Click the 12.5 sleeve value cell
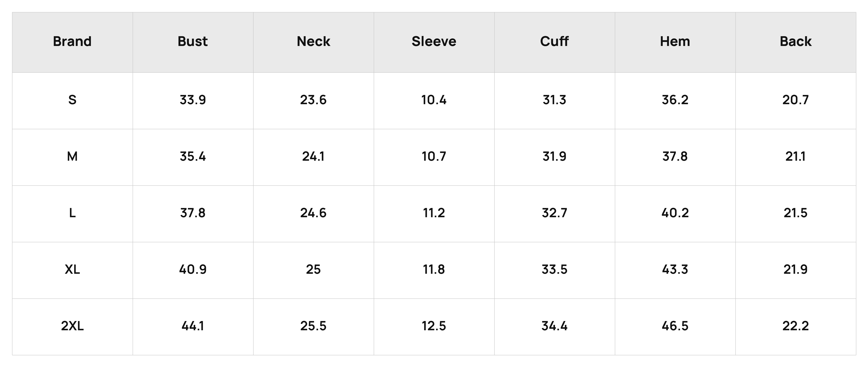 [434, 326]
